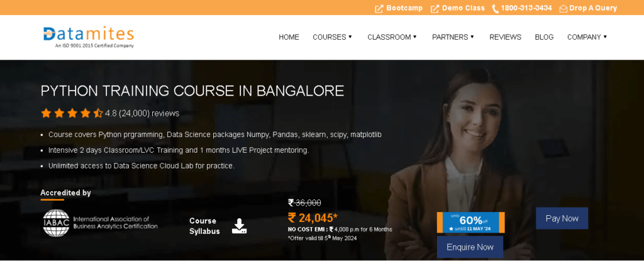Click the phone icon beside 1800-313-3434
The width and height of the screenshot is (644, 261).
tap(496, 9)
